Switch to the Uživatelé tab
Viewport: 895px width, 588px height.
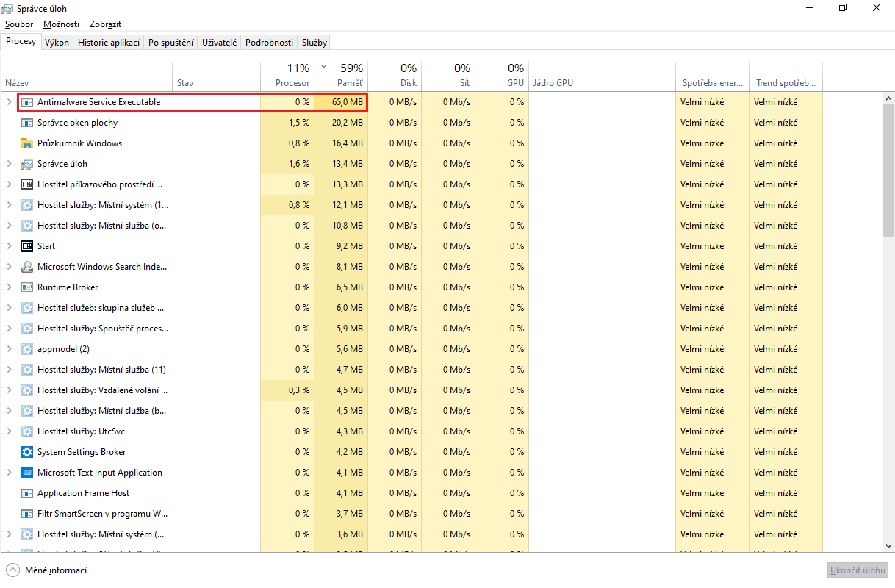click(x=220, y=43)
